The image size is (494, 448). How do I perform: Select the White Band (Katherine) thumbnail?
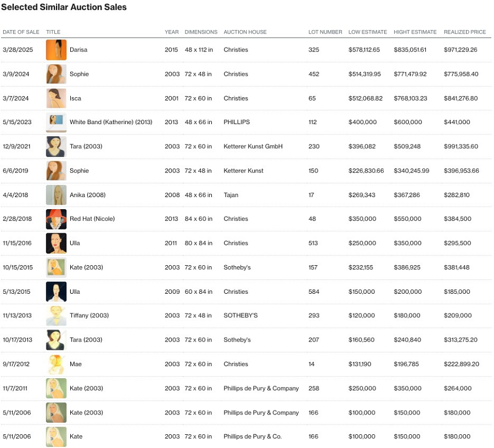tap(56, 122)
